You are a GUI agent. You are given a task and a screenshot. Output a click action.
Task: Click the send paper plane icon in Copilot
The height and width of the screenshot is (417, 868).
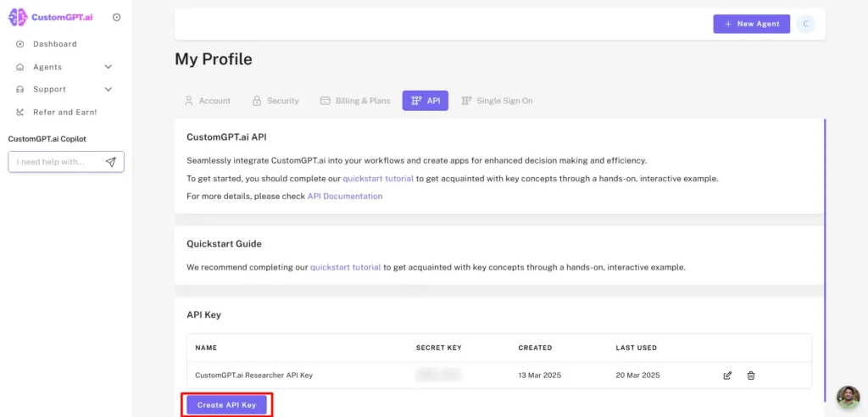point(111,162)
